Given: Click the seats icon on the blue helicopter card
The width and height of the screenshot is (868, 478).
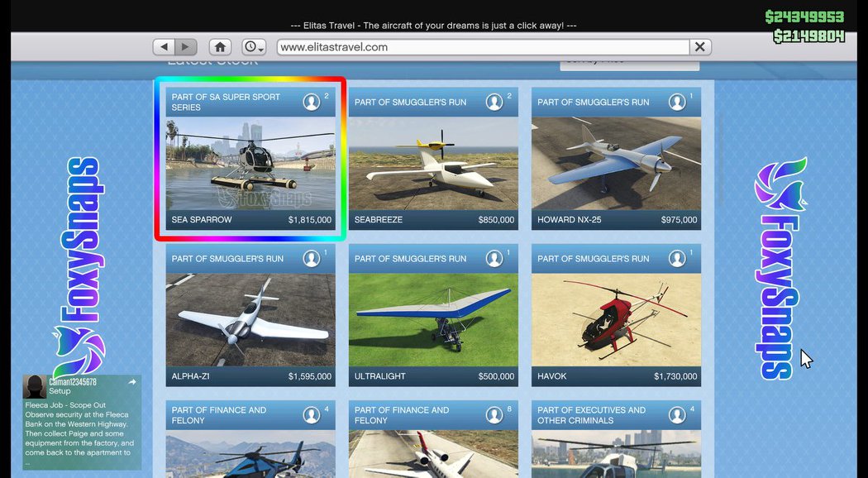Looking at the screenshot, I should point(312,415).
